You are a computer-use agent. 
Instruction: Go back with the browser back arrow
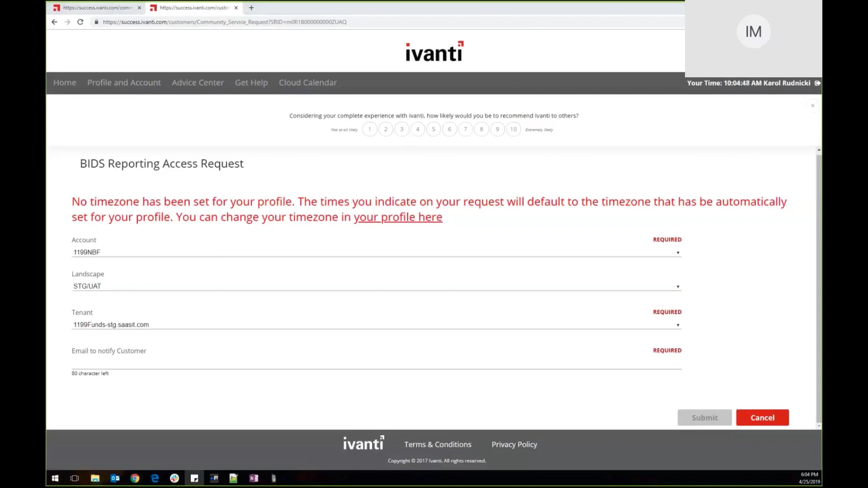tap(54, 22)
